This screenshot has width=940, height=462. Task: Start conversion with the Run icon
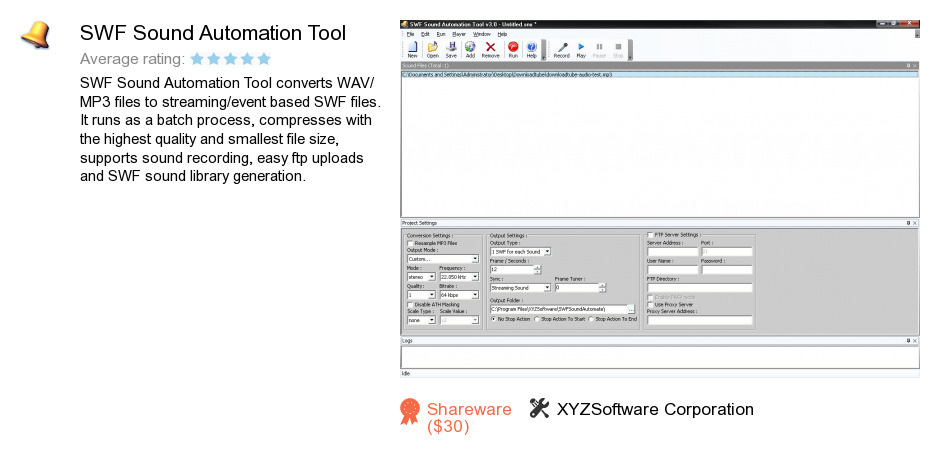513,47
